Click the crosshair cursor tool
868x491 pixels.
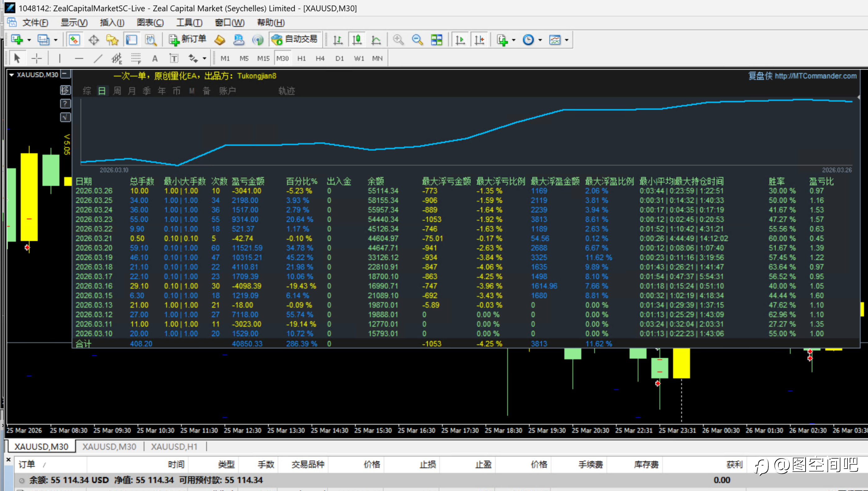36,58
